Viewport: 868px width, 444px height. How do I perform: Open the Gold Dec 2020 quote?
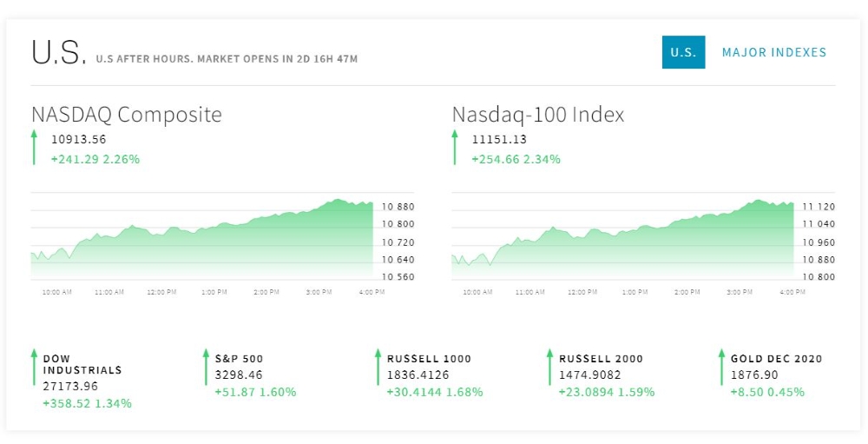776,358
